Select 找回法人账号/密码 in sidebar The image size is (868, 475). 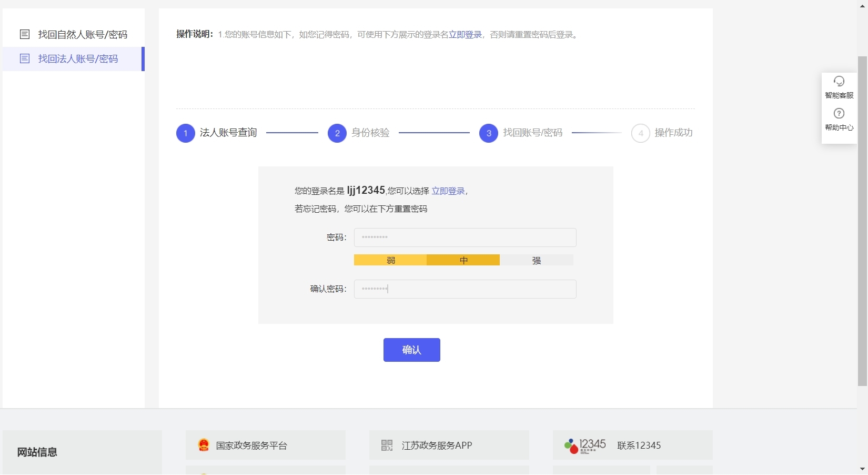[x=78, y=59]
